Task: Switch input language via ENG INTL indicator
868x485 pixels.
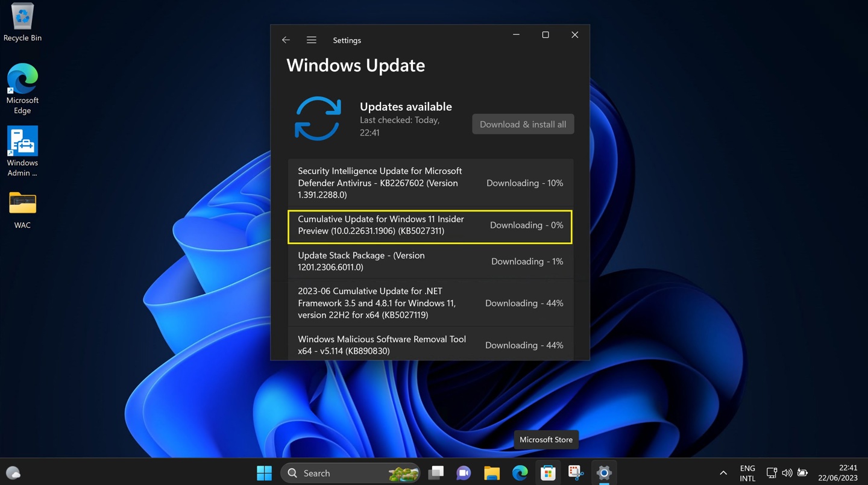Action: [747, 473]
